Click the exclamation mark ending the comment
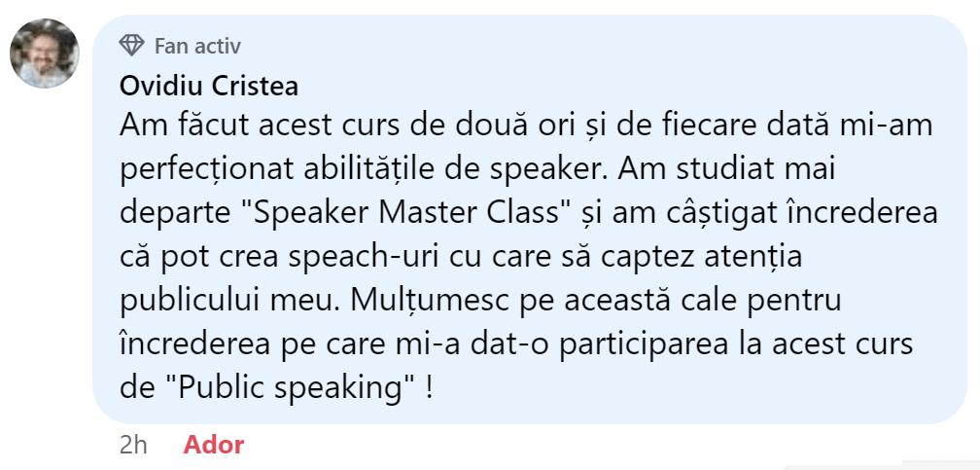This screenshot has height=470, width=980. [429, 388]
